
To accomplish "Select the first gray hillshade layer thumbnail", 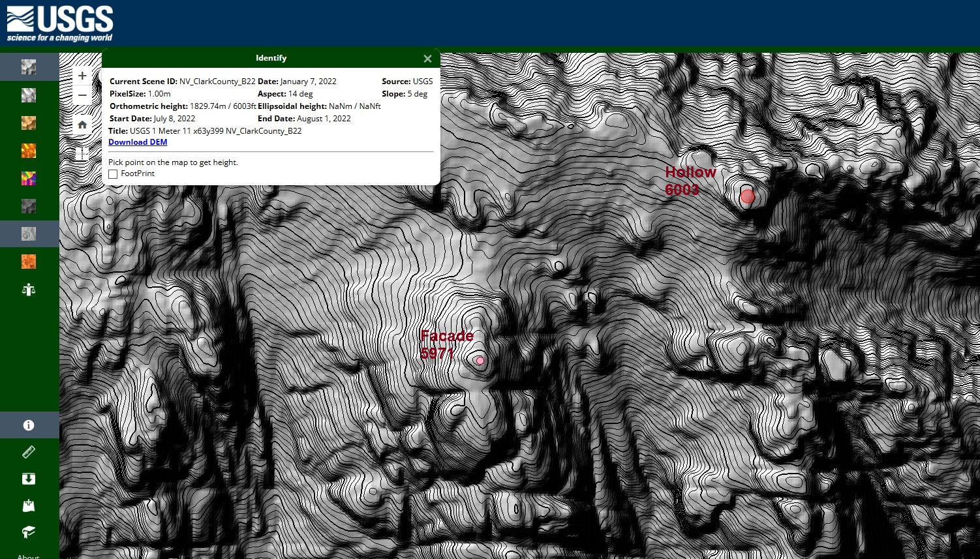I will (29, 67).
